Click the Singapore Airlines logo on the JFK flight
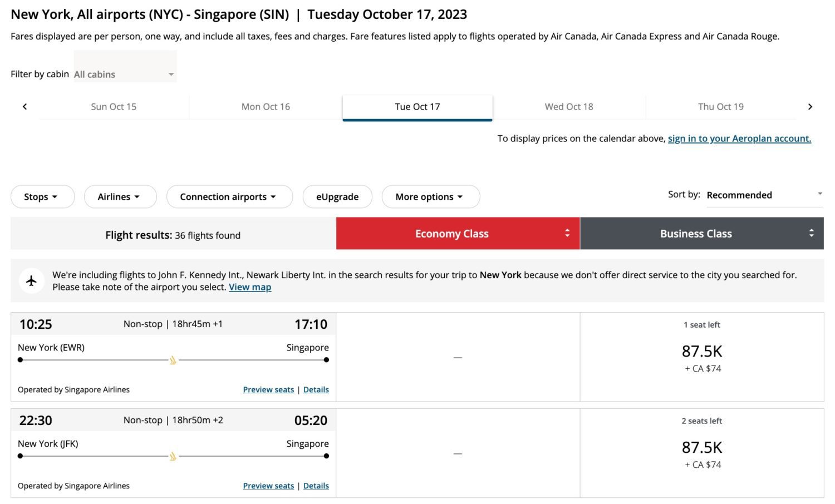Viewport: 835px width, 504px height. [173, 456]
